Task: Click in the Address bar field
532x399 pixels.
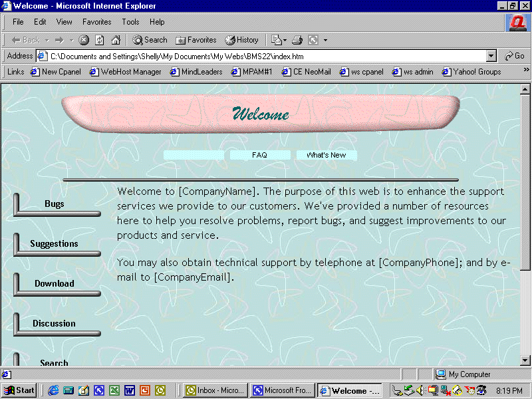Action: click(261, 57)
